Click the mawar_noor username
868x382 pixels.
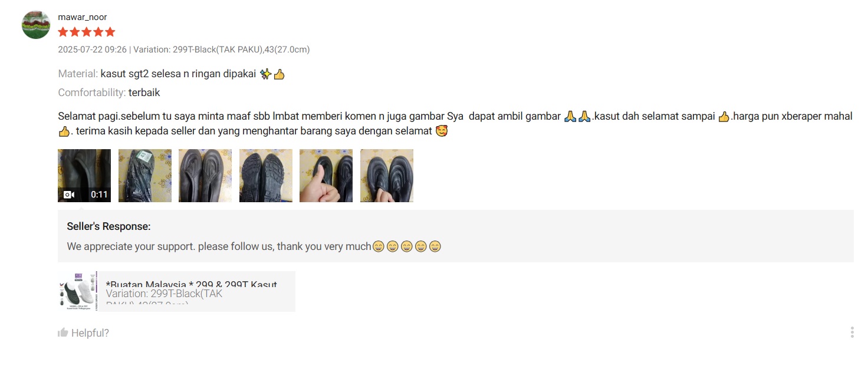(x=83, y=17)
